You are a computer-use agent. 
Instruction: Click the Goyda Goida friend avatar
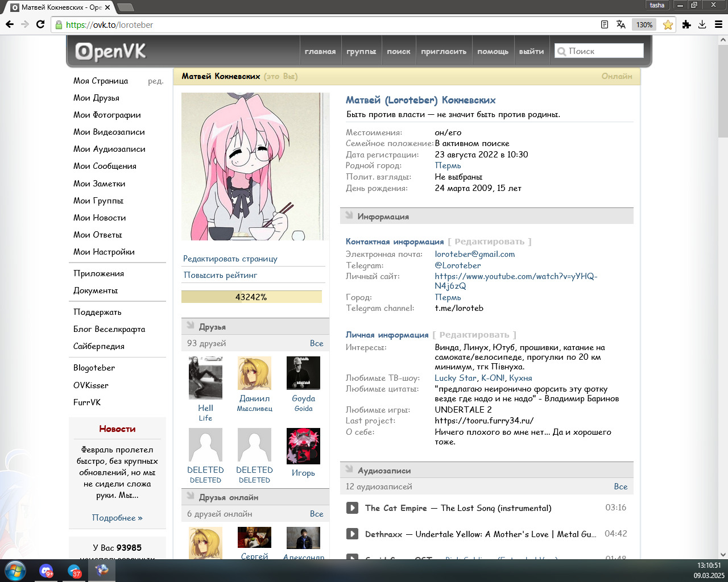[x=303, y=373]
